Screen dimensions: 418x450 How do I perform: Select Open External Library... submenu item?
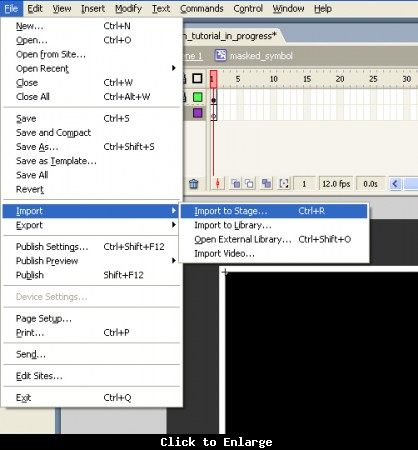point(274,239)
